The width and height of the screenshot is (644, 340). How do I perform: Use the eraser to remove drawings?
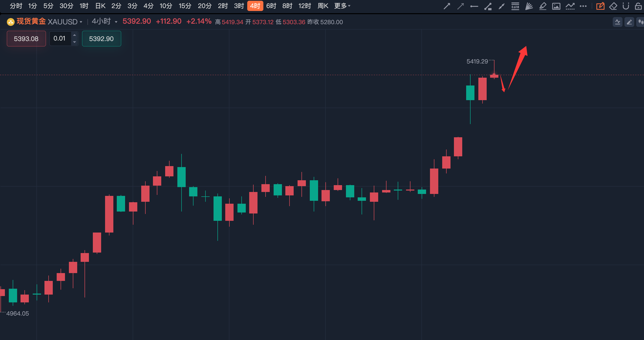coord(613,6)
